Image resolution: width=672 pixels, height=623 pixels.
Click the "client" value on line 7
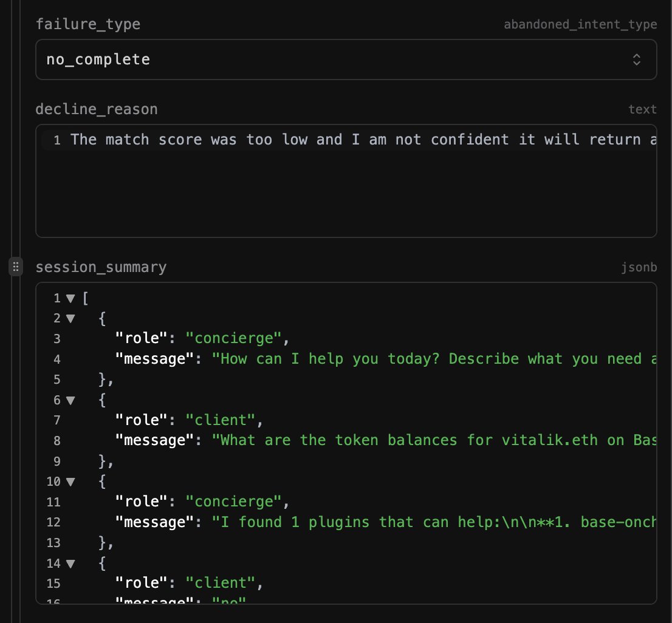click(x=221, y=420)
